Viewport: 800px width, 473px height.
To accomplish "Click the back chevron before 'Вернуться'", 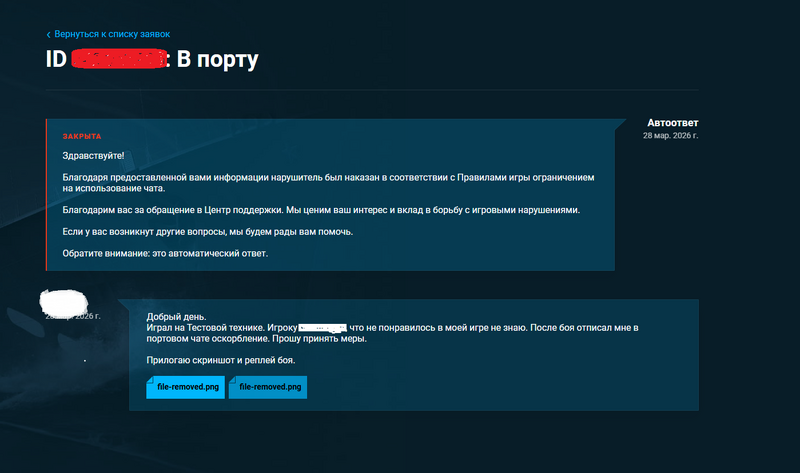I will [x=48, y=35].
